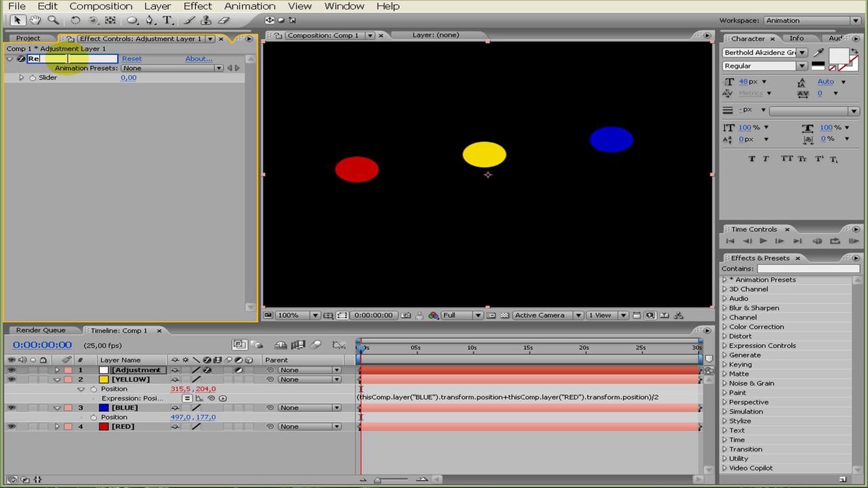Click the Faux Bold button

(752, 159)
